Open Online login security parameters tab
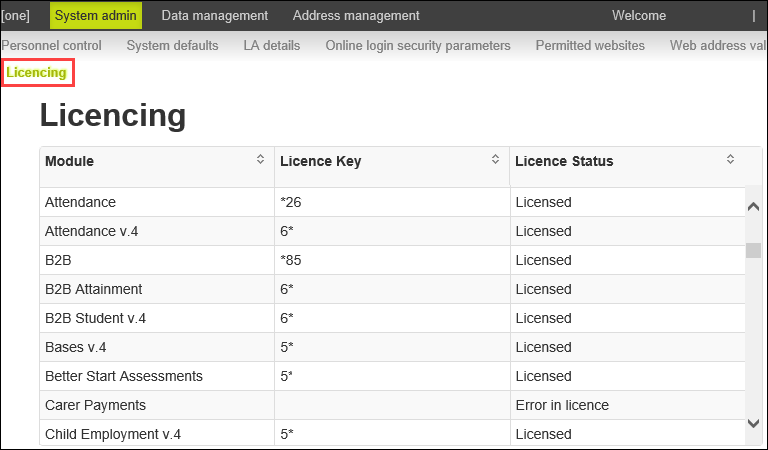The width and height of the screenshot is (768, 450). click(x=418, y=46)
